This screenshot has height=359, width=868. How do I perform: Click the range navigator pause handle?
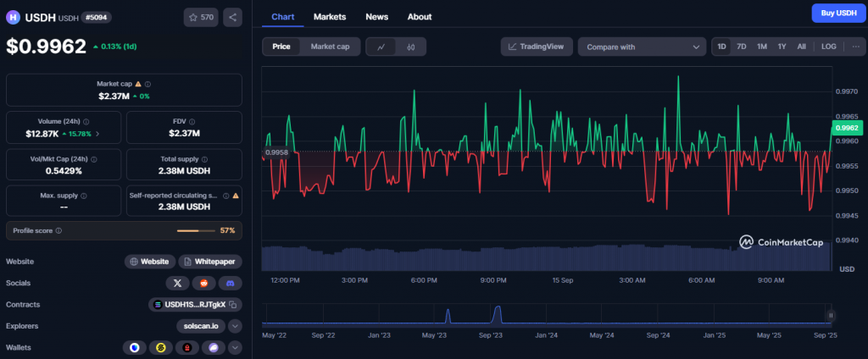[x=831, y=315]
